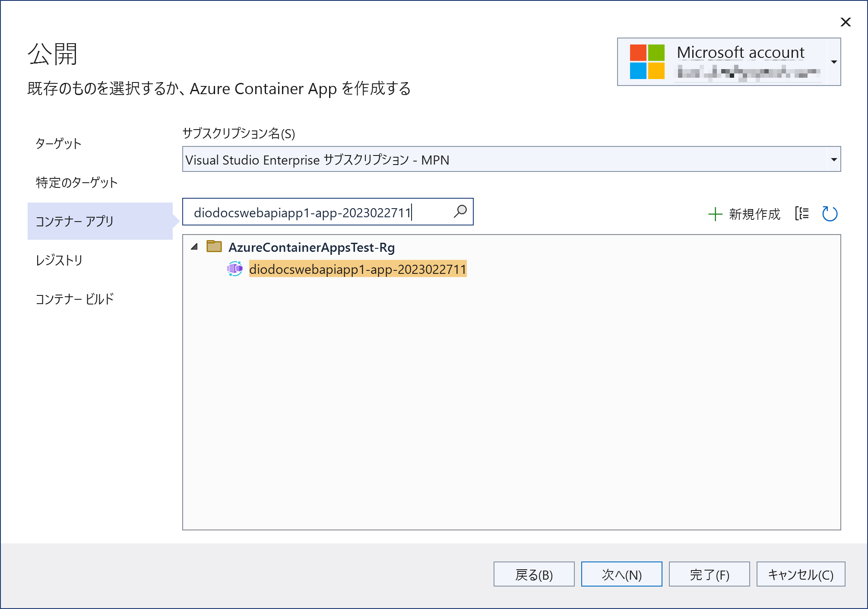Click the 完了(F) button
Screen dimensions: 868x609
(709, 574)
